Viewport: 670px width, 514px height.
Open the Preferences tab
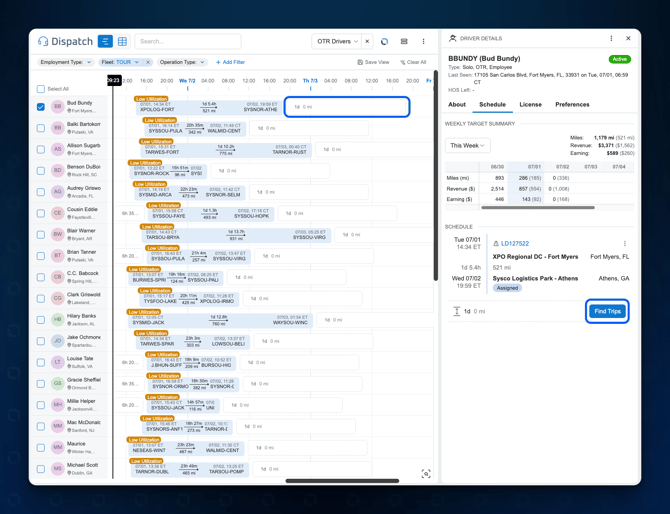pos(572,105)
